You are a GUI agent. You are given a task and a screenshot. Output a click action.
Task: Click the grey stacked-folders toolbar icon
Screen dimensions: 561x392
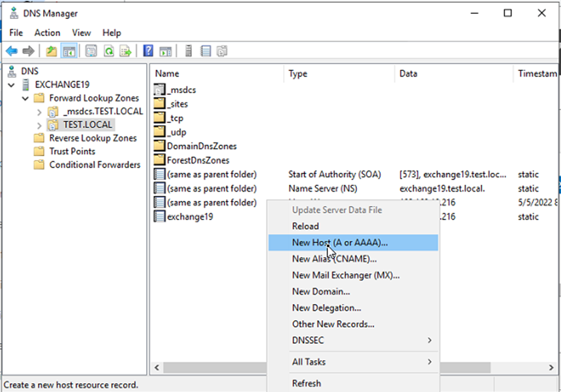[x=222, y=51]
